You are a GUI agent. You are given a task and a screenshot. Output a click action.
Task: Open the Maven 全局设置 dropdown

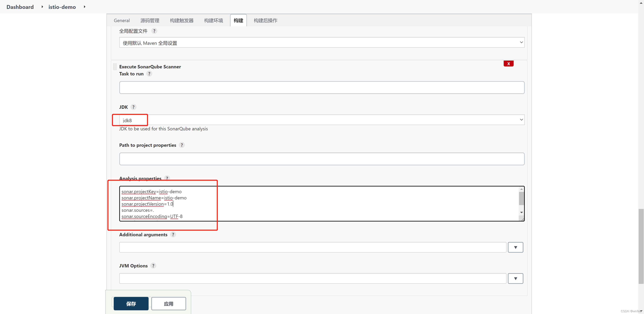pos(322,43)
